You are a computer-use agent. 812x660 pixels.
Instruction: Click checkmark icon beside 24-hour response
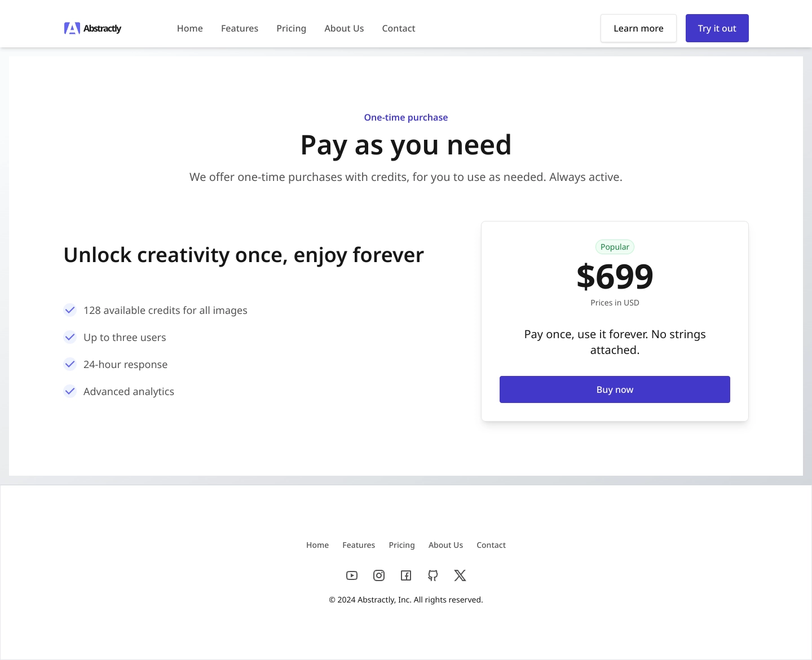[70, 364]
